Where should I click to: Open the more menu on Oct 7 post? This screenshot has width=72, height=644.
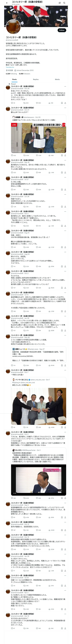point(65,370)
